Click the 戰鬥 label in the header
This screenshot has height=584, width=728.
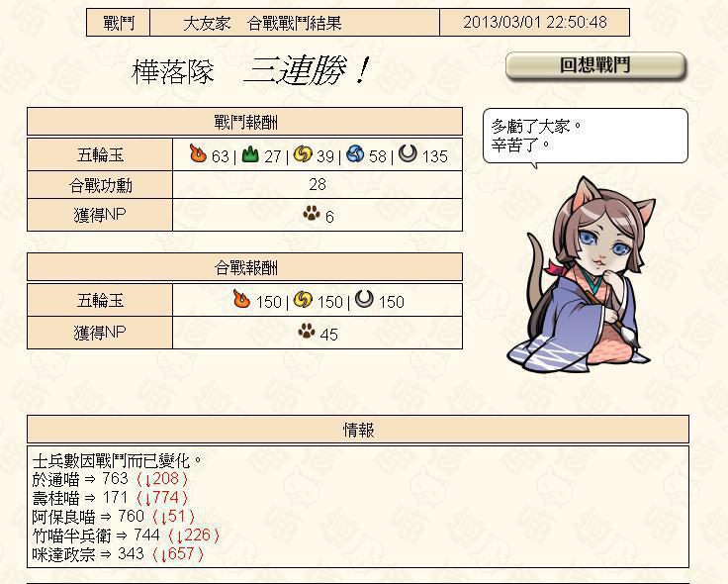119,23
